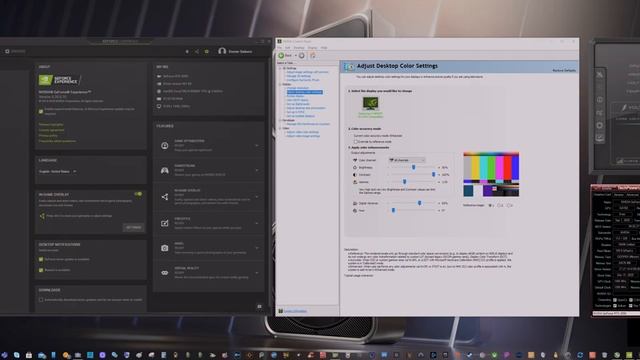Select first reference image radio button
Viewport: 640px width, 360px height.
click(490, 205)
